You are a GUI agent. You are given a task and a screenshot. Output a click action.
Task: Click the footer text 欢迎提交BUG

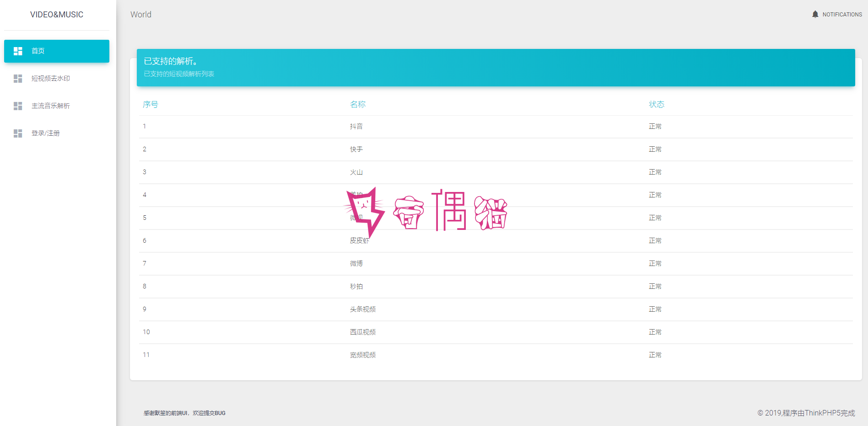[209, 413]
